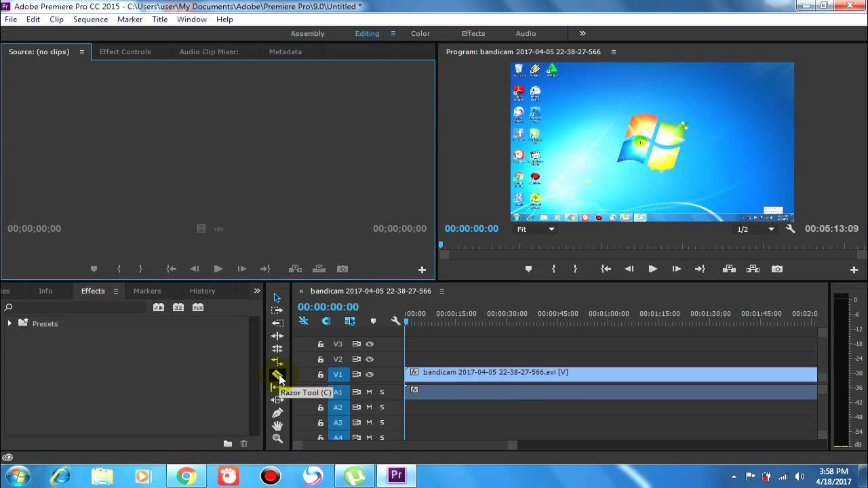Toggle V3 track output eye
This screenshot has height=488, width=868.
370,344
